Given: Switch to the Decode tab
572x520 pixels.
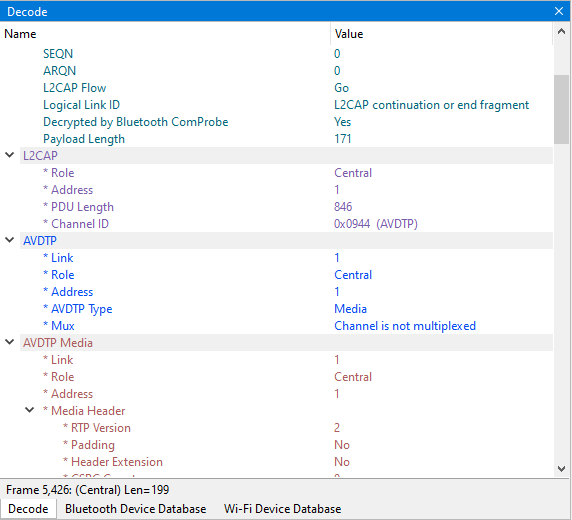Looking at the screenshot, I should (28, 509).
